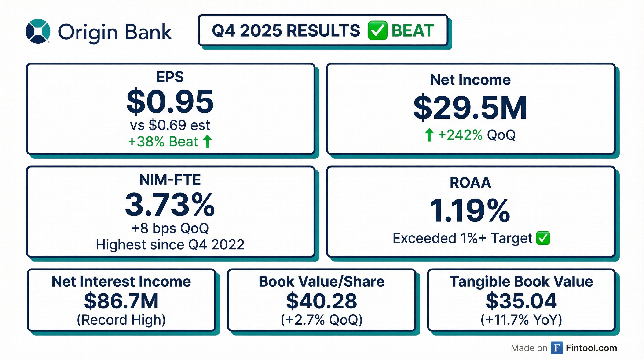Click the Fintool F logo icon
Viewport: 644px width, 360px height.
[556, 348]
